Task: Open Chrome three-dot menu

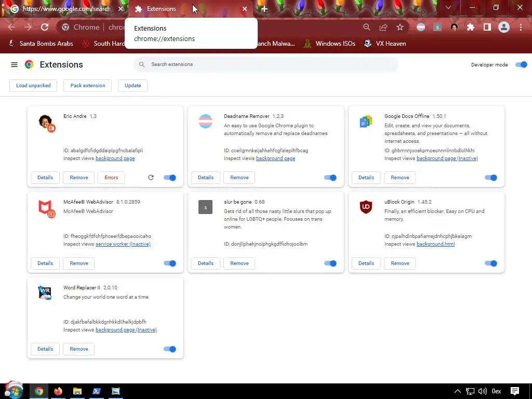Action: click(x=521, y=27)
